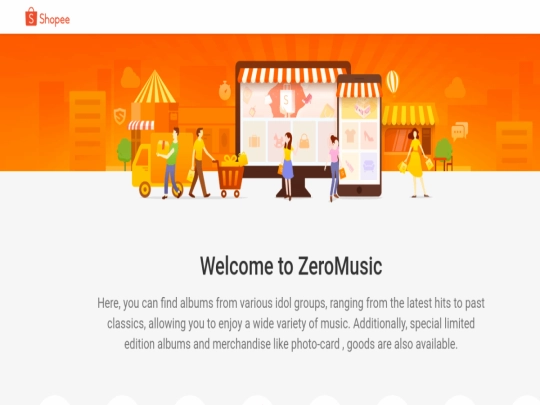Click the stopwatch icon in the banner
The height and width of the screenshot is (405, 540).
pos(225,91)
